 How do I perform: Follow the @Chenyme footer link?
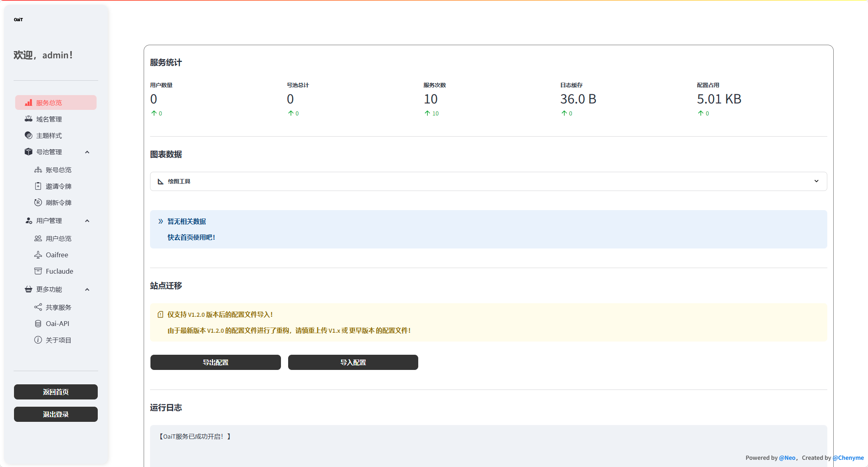pyautogui.click(x=848, y=458)
